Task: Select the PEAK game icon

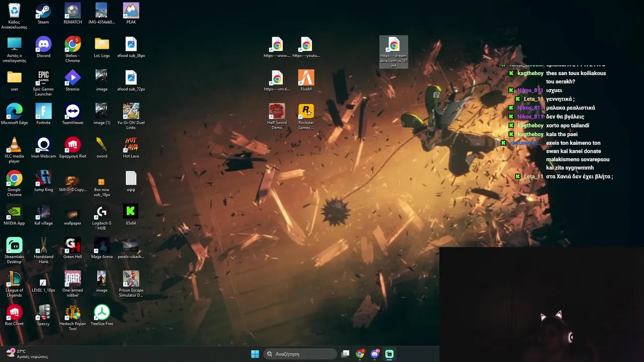Action: (x=131, y=14)
